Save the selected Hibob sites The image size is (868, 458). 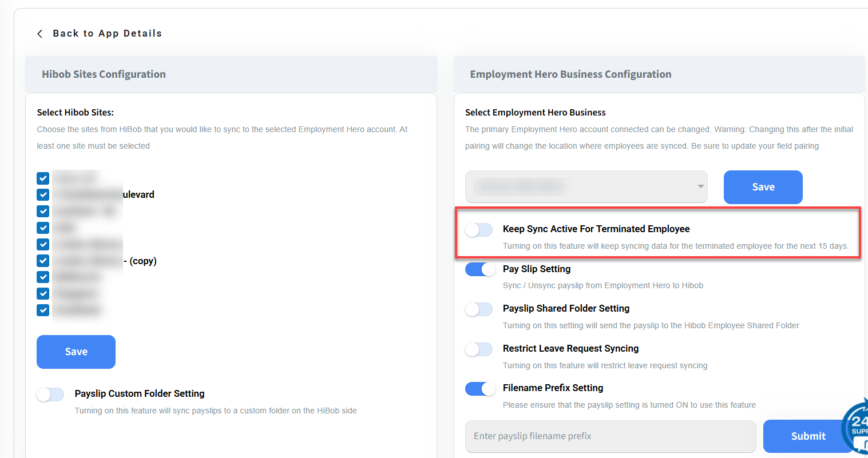[76, 352]
